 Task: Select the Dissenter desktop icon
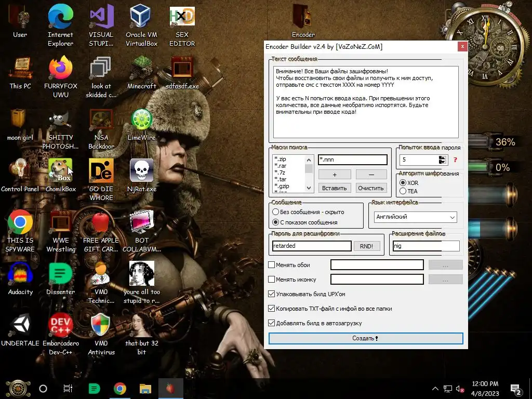(60, 278)
